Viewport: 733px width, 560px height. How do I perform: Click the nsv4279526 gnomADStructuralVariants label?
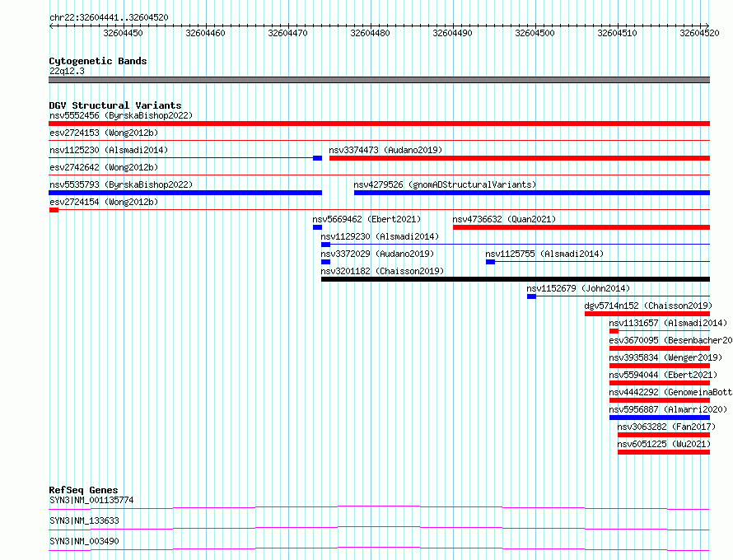coord(445,184)
